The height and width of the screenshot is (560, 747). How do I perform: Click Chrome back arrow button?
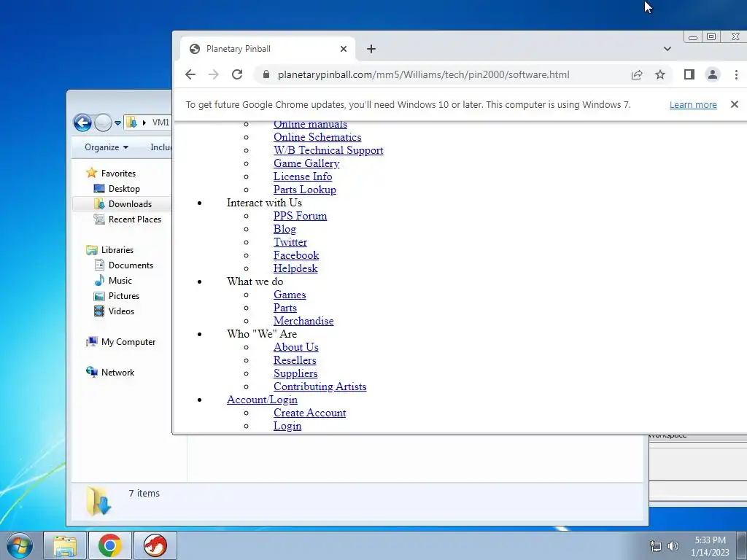click(x=190, y=74)
